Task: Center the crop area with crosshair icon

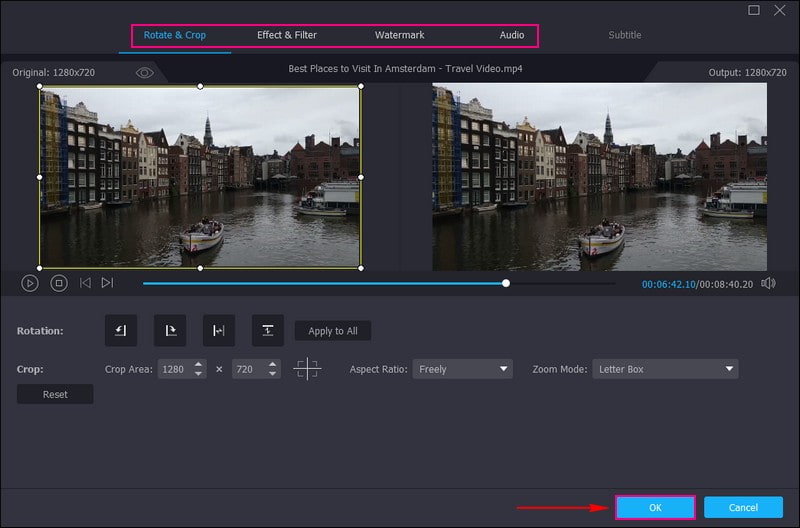Action: point(307,369)
